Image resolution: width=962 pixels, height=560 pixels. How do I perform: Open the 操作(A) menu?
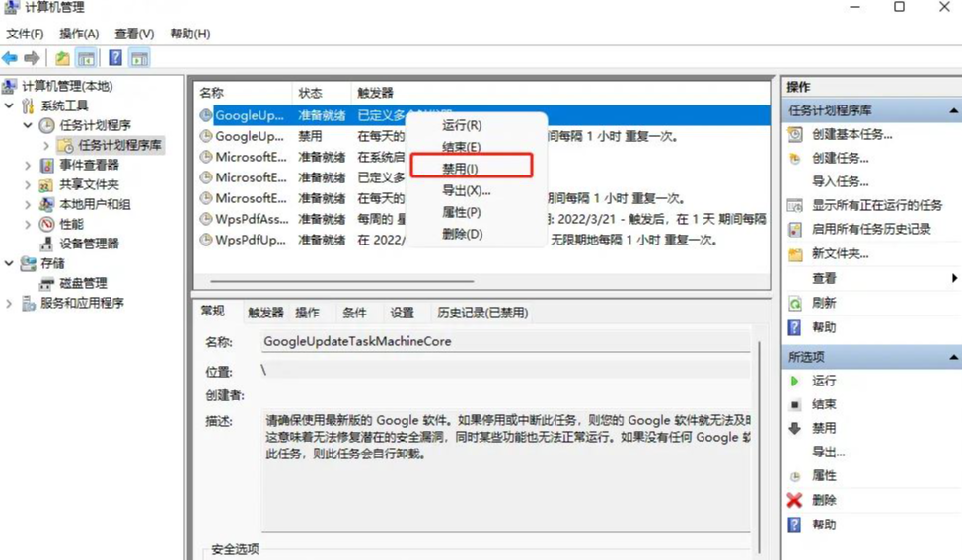pyautogui.click(x=79, y=34)
